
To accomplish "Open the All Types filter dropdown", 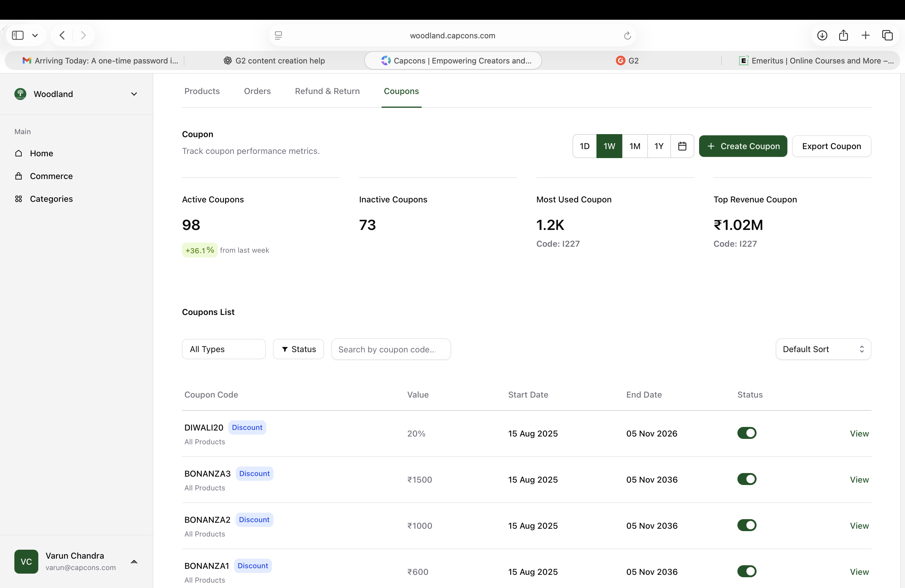I will click(x=224, y=349).
